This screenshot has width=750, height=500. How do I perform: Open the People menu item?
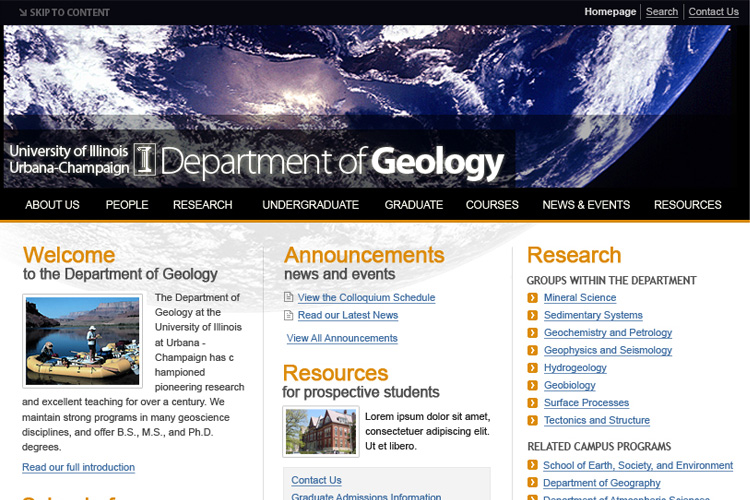pos(127,205)
